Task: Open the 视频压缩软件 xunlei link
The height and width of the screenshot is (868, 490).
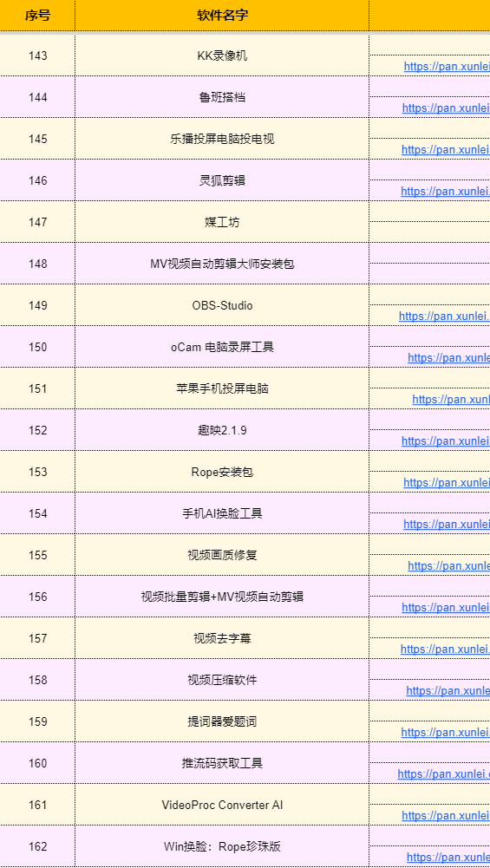Action: (x=448, y=691)
